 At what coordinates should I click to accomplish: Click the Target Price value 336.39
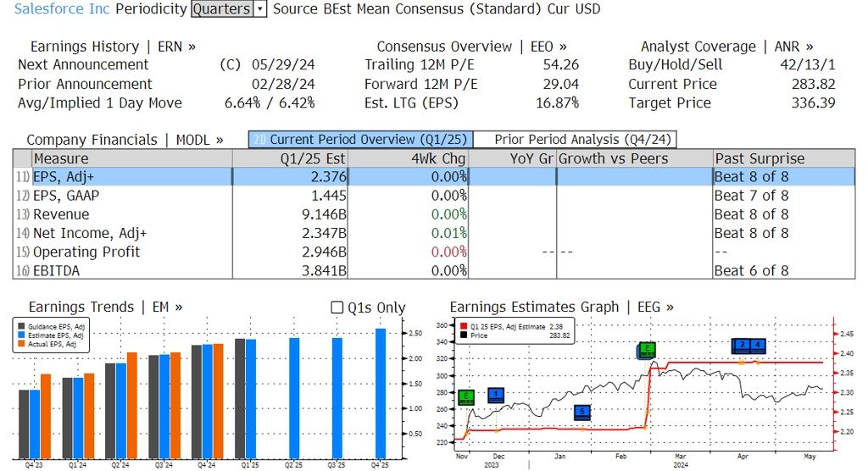[x=813, y=103]
